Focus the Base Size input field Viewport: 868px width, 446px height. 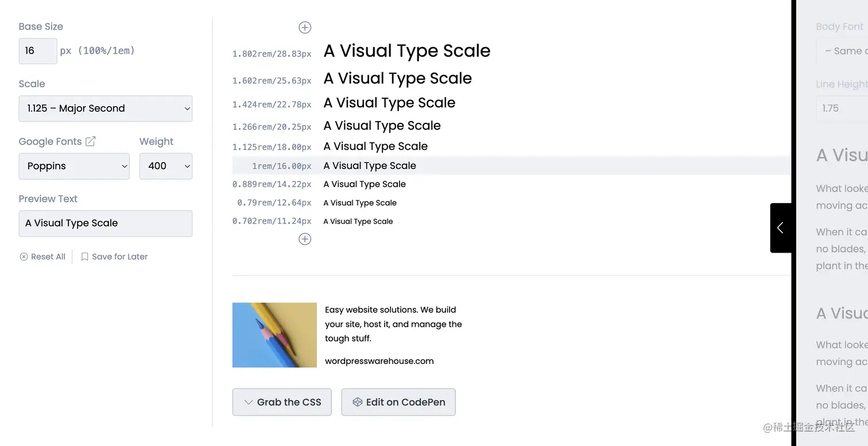click(x=38, y=51)
